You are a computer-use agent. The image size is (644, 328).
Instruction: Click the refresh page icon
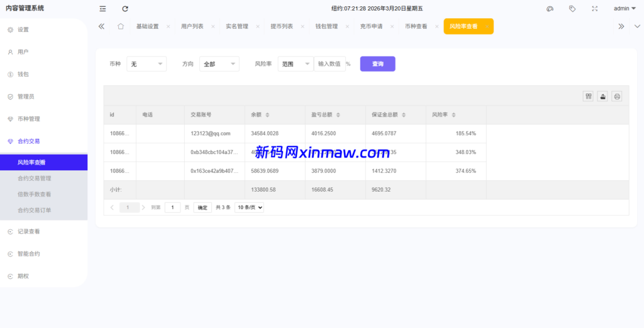125,9
